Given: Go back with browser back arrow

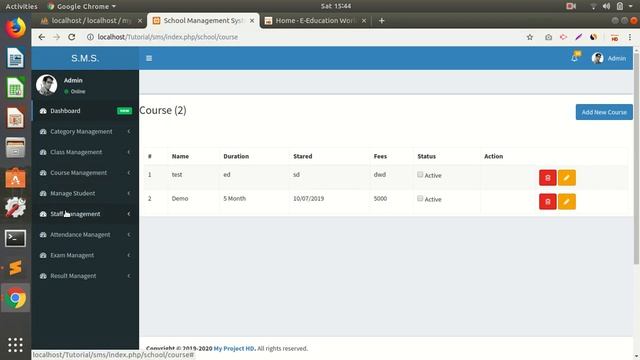Looking at the screenshot, I should click(42, 37).
